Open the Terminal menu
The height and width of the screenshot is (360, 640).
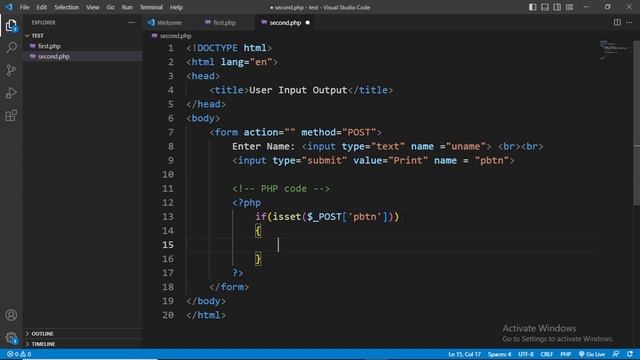151,7
